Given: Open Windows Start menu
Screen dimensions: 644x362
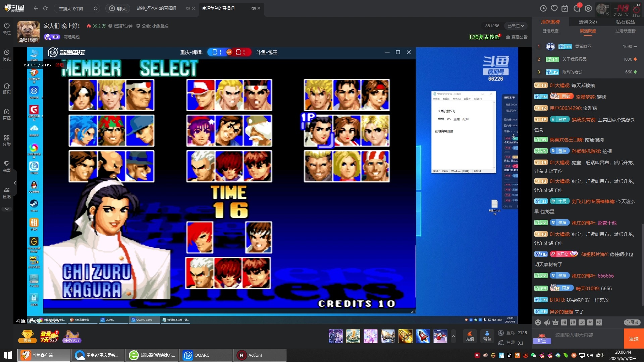Looking at the screenshot, I should pos(8,355).
